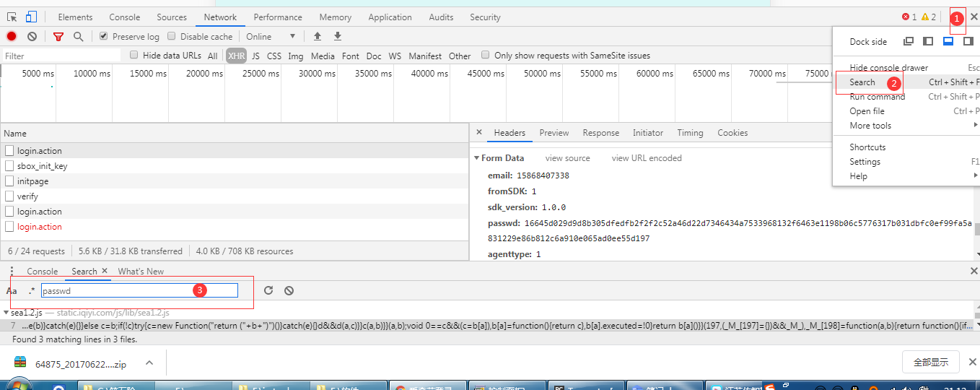This screenshot has width=980, height=390.
Task: Refresh the search results
Action: [268, 290]
